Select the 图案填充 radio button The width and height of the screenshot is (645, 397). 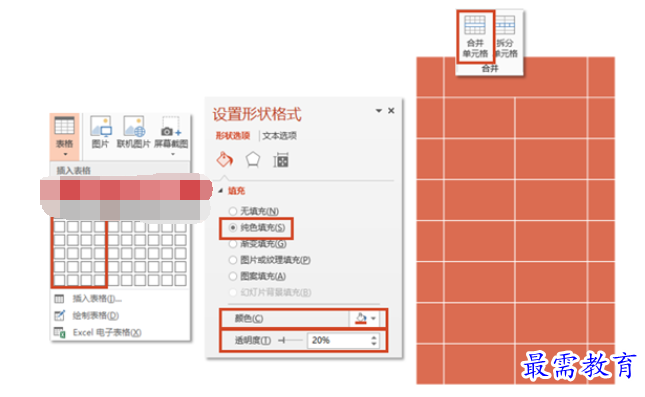pyautogui.click(x=233, y=276)
